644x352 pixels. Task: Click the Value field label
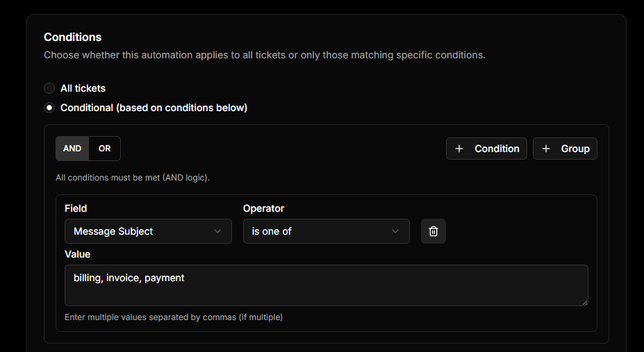[x=77, y=254]
